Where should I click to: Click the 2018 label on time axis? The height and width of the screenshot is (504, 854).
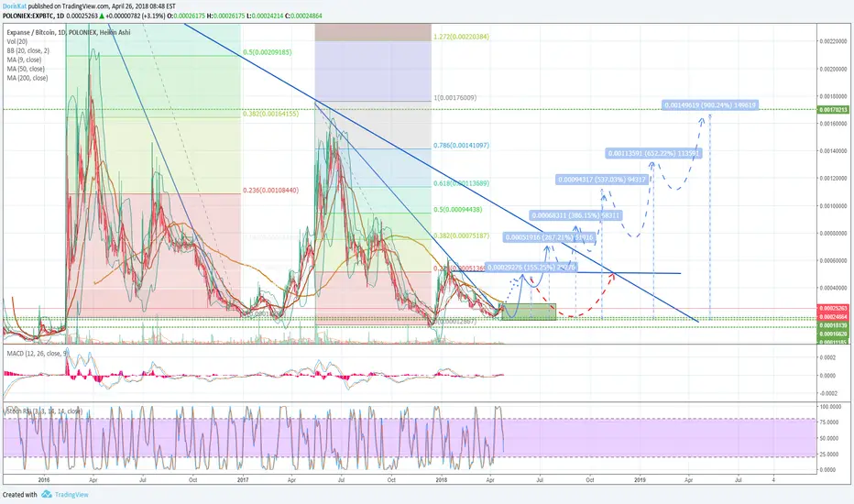[442, 480]
